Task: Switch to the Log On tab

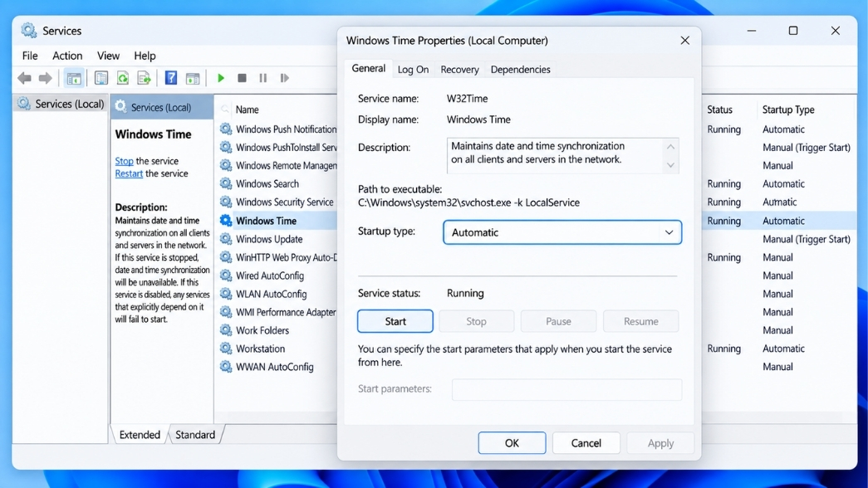Action: (413, 70)
